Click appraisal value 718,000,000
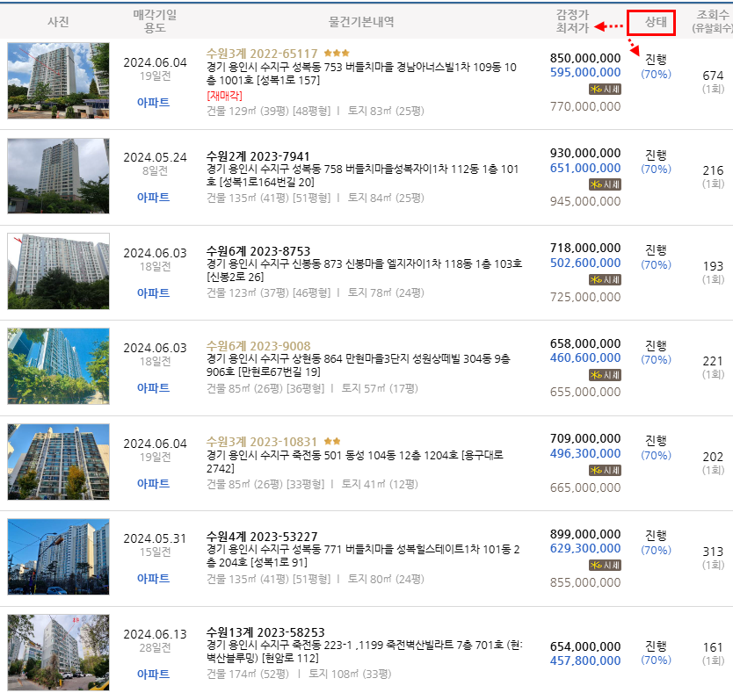 click(585, 249)
